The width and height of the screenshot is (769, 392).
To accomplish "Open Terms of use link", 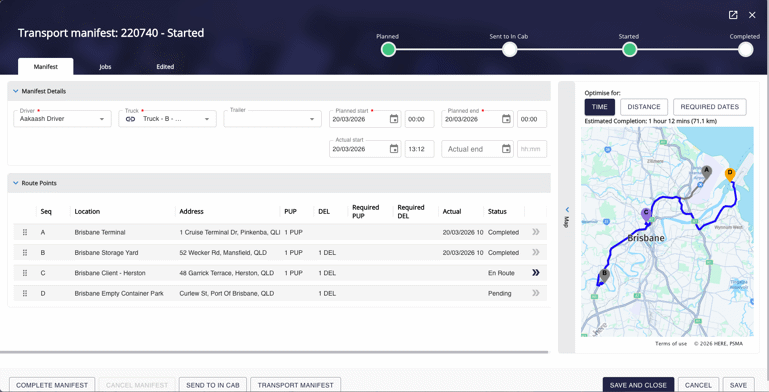I will [671, 343].
